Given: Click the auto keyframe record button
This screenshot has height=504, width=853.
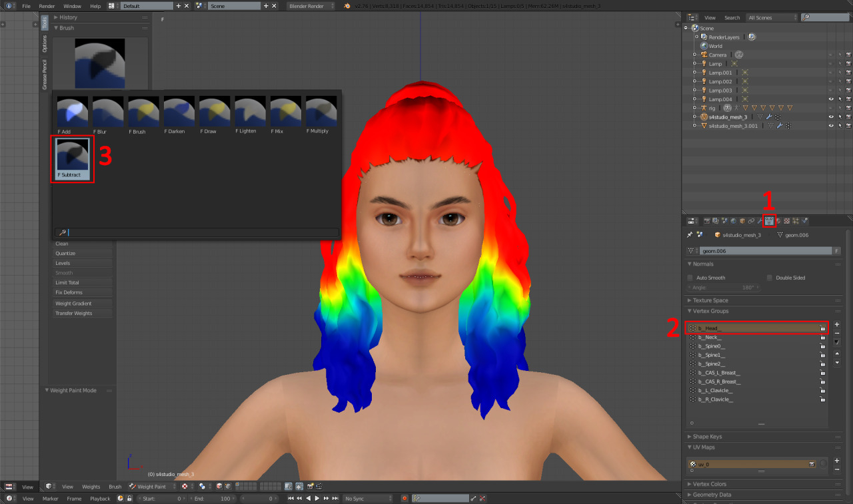Looking at the screenshot, I should pyautogui.click(x=405, y=498).
